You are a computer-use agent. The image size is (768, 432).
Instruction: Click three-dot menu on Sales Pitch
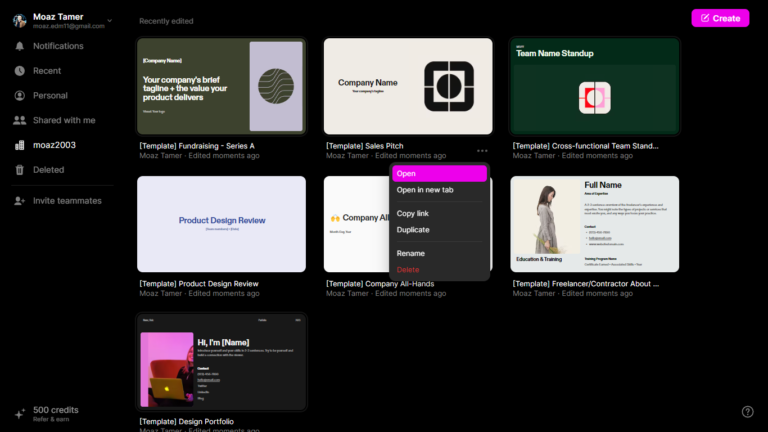[482, 151]
